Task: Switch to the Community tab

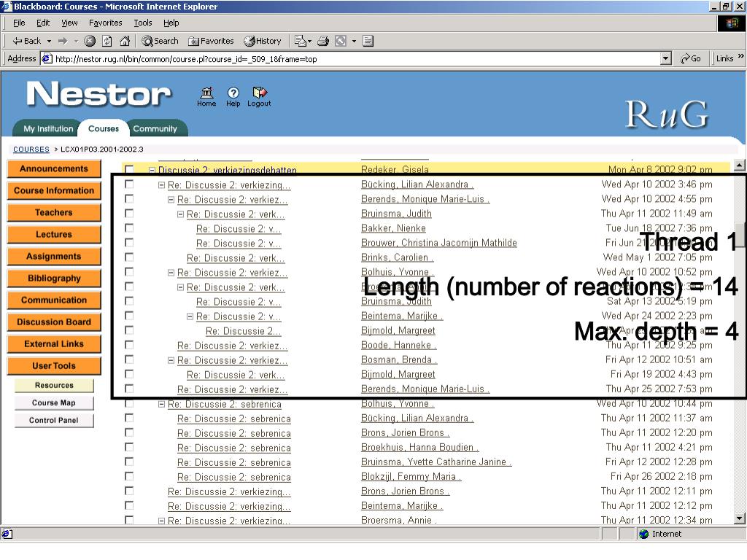Action: coord(155,128)
